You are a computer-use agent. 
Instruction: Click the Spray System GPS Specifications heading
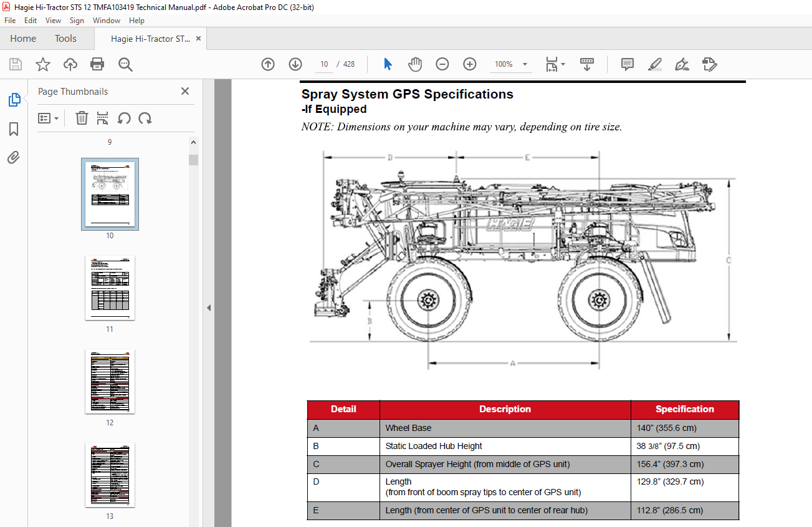(407, 94)
